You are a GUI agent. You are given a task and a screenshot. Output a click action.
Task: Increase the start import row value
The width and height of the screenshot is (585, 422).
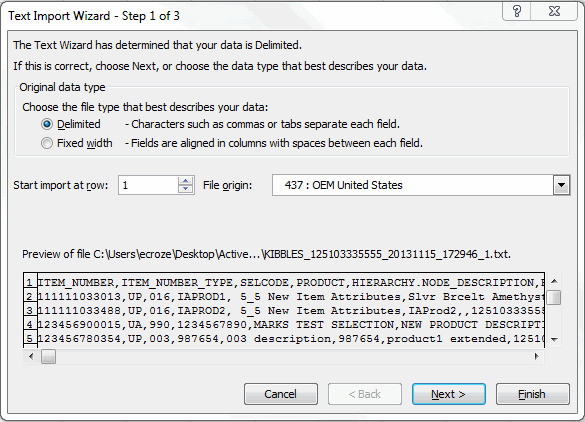tap(185, 181)
